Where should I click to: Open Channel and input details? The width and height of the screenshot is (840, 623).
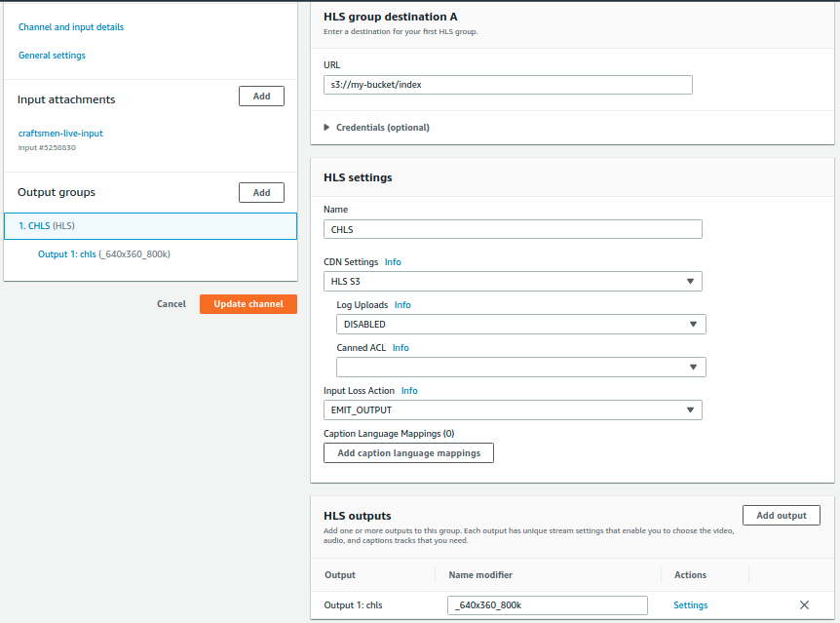pos(71,27)
